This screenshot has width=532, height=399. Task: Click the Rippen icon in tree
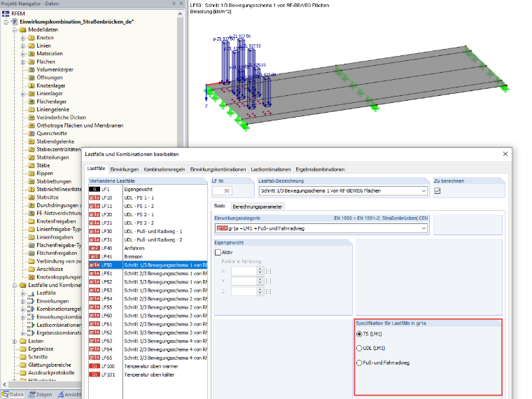pos(31,173)
